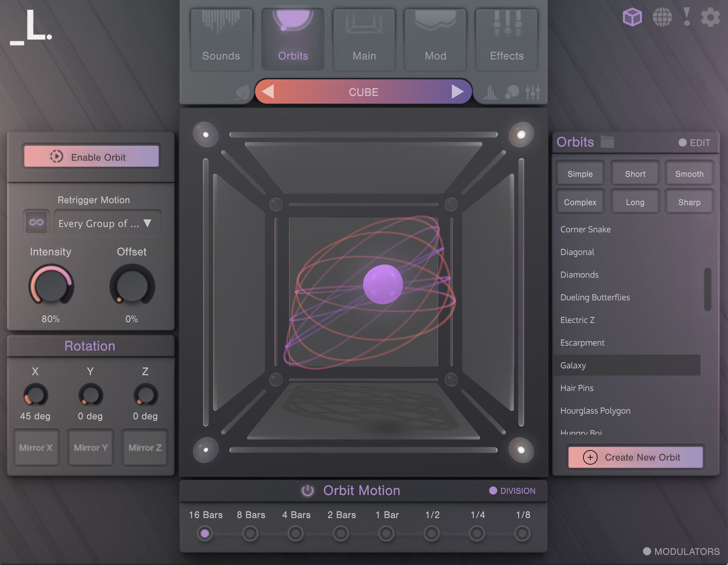Open the globe icon in the header

pyautogui.click(x=662, y=17)
